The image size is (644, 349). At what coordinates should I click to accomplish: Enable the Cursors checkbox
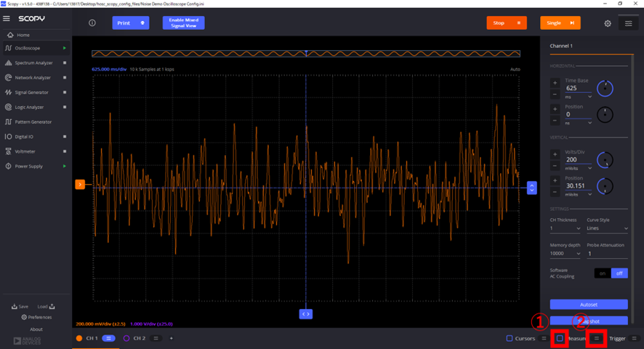pos(510,338)
